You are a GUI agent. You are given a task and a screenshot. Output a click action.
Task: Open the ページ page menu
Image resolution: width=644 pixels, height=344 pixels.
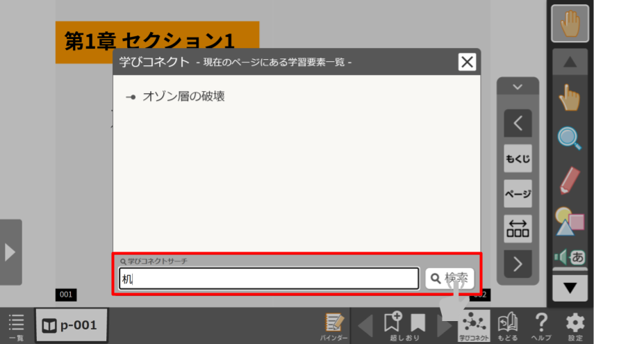coord(518,194)
